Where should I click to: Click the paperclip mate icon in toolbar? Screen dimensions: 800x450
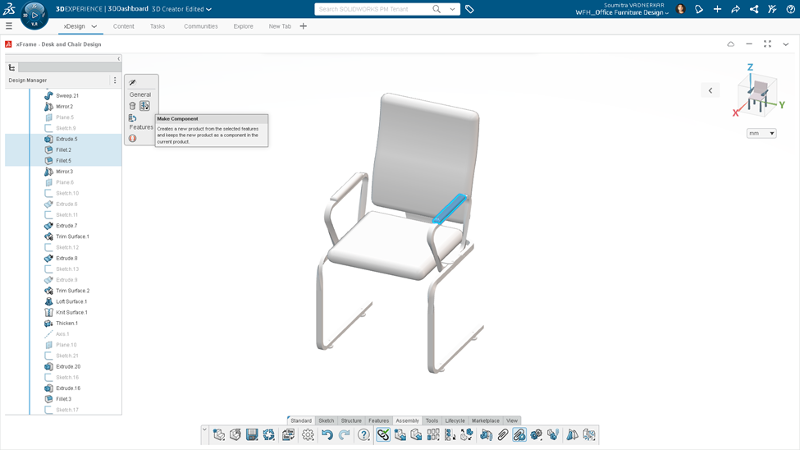click(503, 435)
